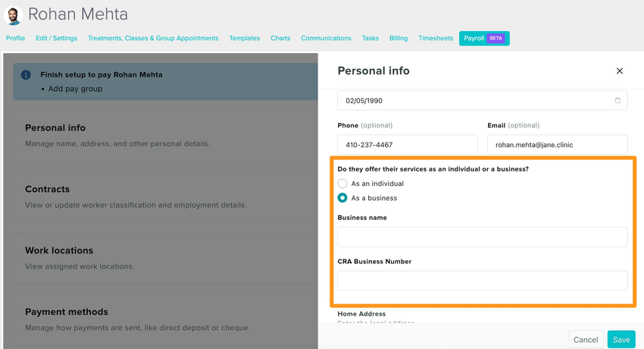Switch to the Templates tab
Viewport: 644px width, 349px height.
tap(244, 38)
